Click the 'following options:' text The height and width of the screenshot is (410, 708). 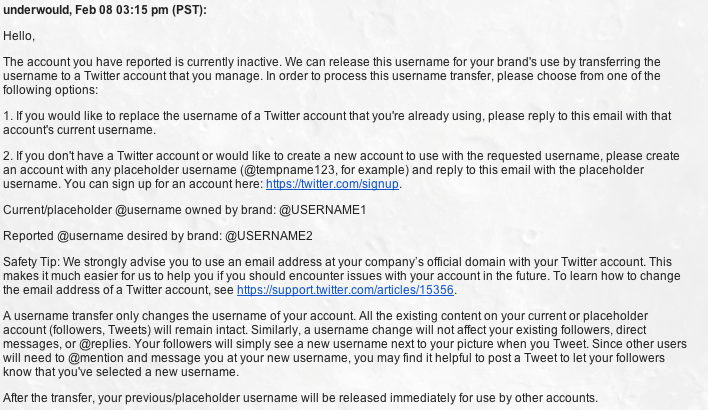[50, 90]
